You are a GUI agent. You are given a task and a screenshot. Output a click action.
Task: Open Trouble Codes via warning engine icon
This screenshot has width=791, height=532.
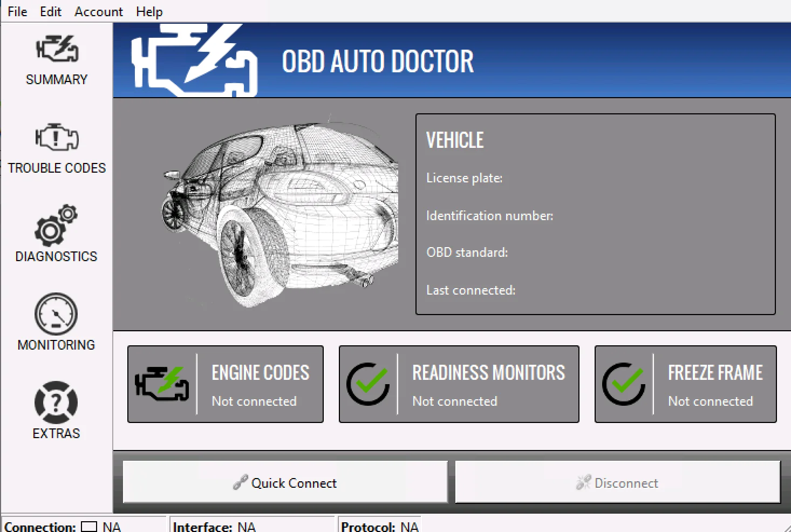pyautogui.click(x=56, y=138)
